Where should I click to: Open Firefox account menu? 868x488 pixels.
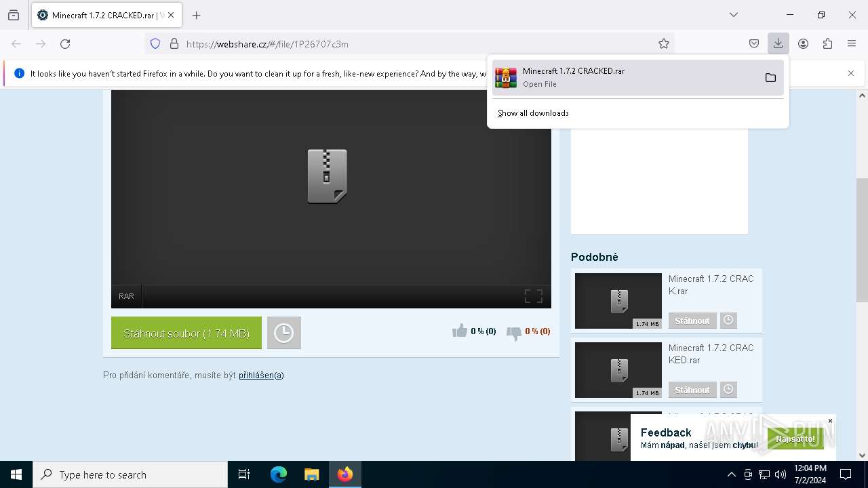click(x=803, y=43)
